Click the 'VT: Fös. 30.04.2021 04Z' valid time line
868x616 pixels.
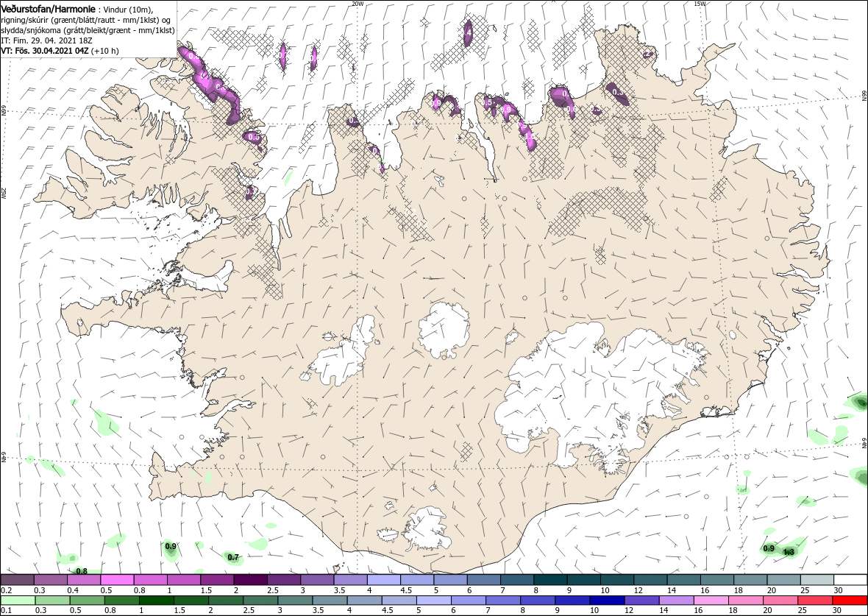(x=60, y=50)
